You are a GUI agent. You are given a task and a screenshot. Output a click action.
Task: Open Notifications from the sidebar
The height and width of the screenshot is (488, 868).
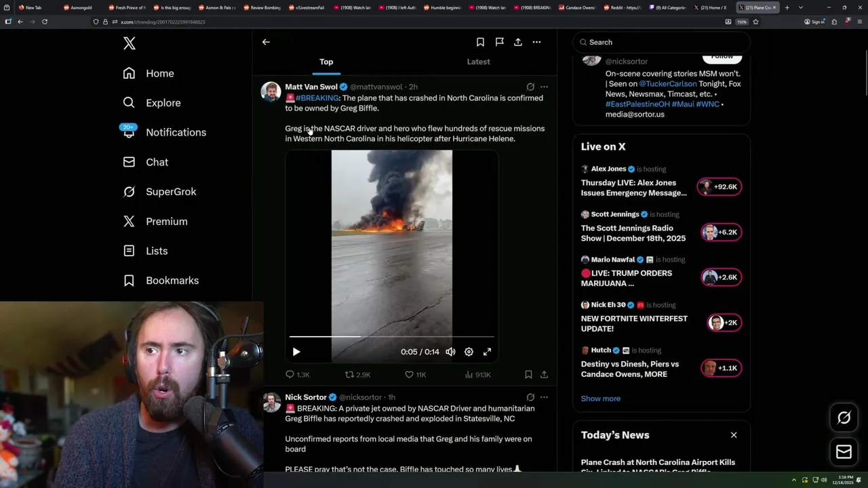point(164,132)
